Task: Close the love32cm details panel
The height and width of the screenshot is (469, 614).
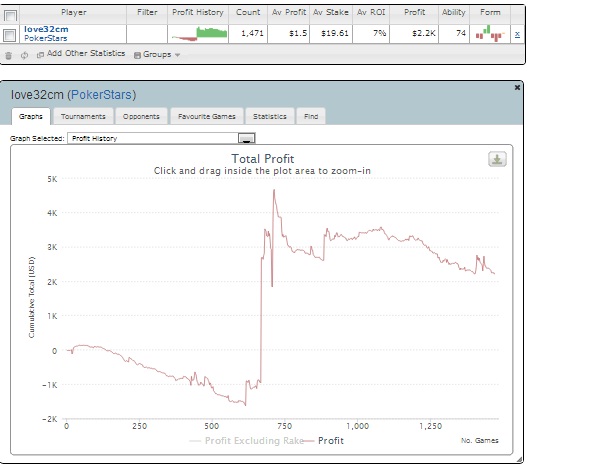Action: [517, 88]
